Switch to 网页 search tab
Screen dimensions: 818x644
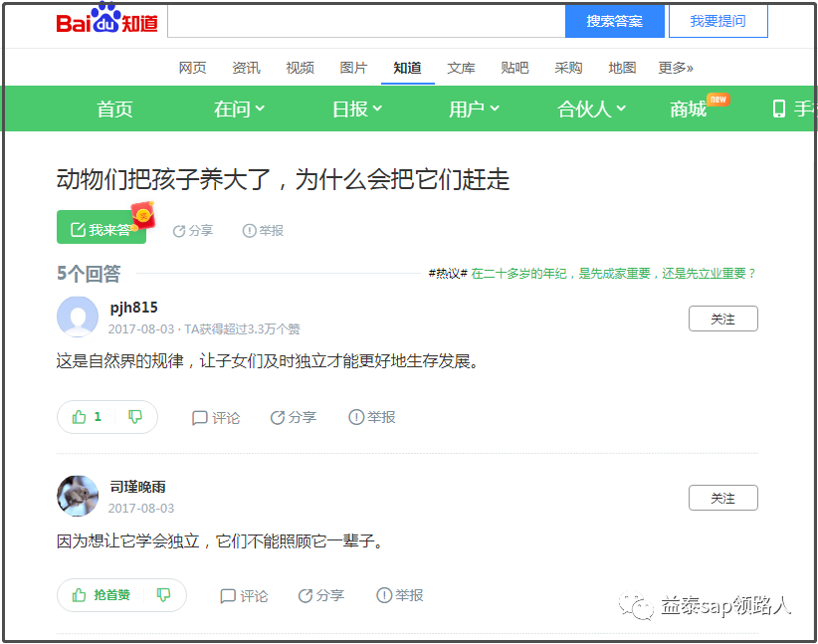[192, 68]
